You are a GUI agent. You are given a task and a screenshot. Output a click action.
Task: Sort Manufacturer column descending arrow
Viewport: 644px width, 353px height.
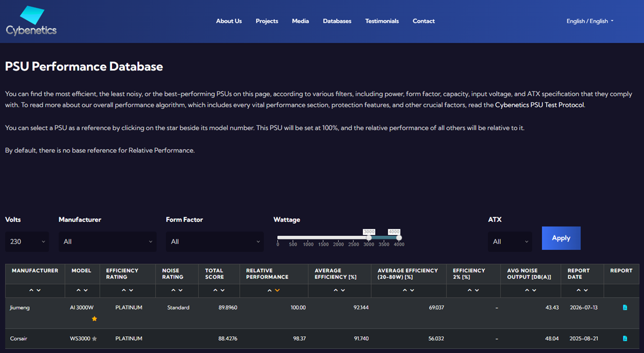(39, 290)
